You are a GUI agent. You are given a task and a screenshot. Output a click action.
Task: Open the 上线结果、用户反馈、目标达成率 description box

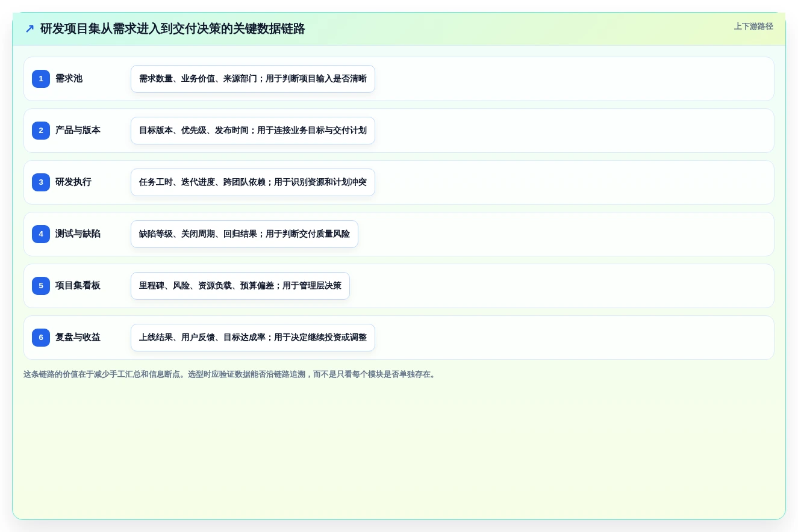click(x=253, y=338)
